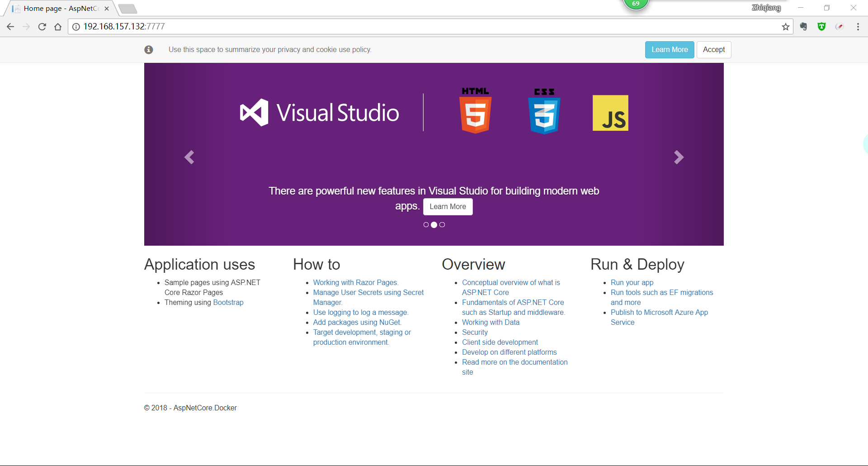Open Conceptual overview of ASP.NET Core
The image size is (868, 466).
click(x=511, y=288)
